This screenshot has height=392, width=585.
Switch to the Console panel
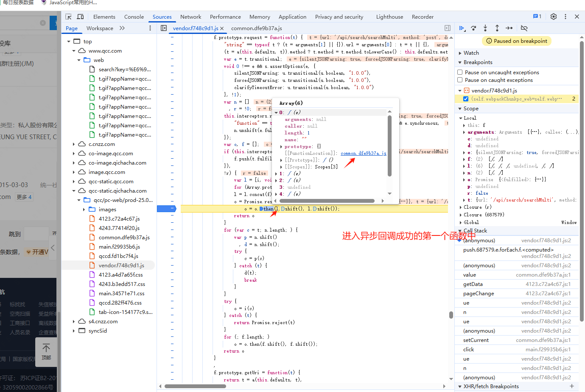(134, 17)
